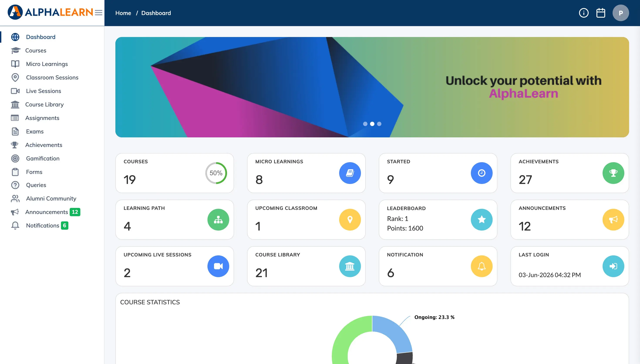The height and width of the screenshot is (364, 640).
Task: Click the Exams document sidebar icon
Action: [15, 131]
